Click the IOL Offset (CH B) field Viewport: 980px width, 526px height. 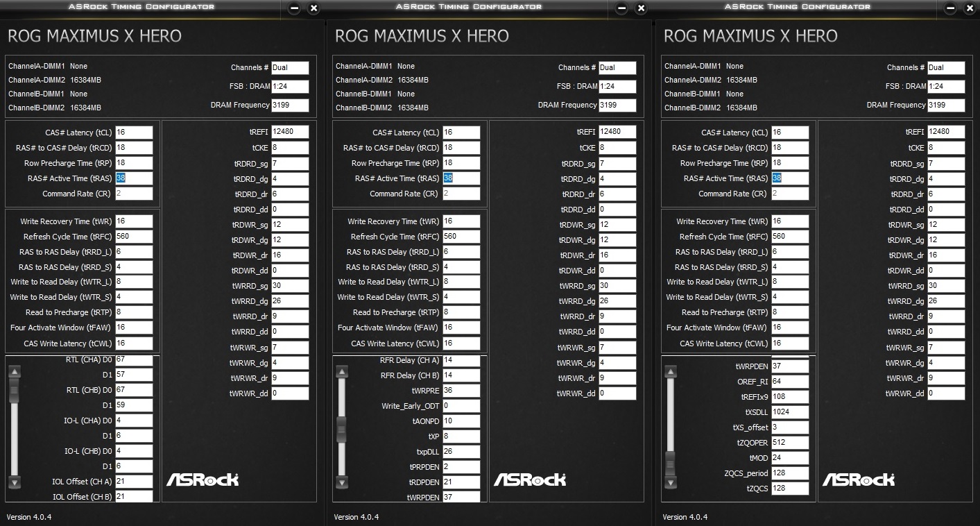tap(134, 496)
